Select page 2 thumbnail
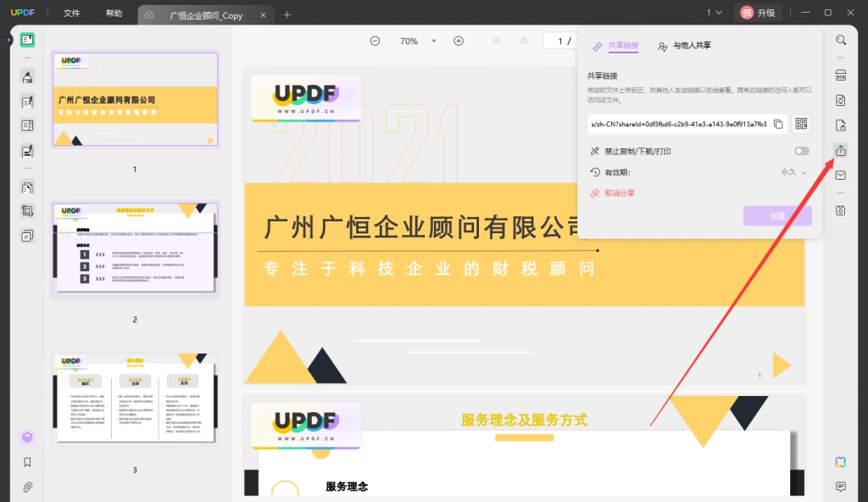The height and width of the screenshot is (502, 868). pyautogui.click(x=135, y=249)
